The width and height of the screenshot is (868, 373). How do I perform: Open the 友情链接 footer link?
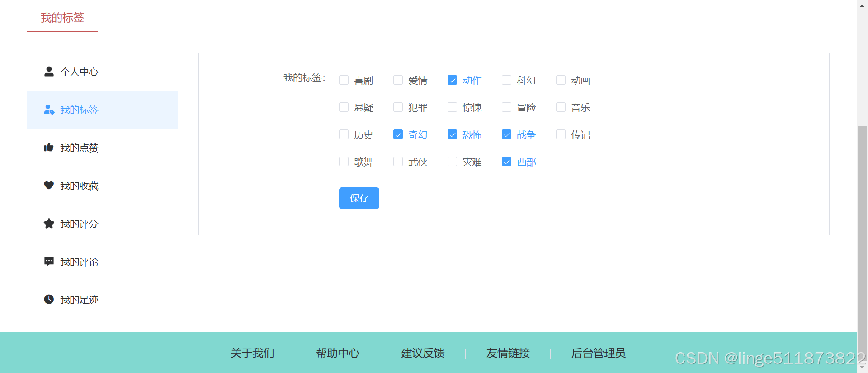point(508,353)
